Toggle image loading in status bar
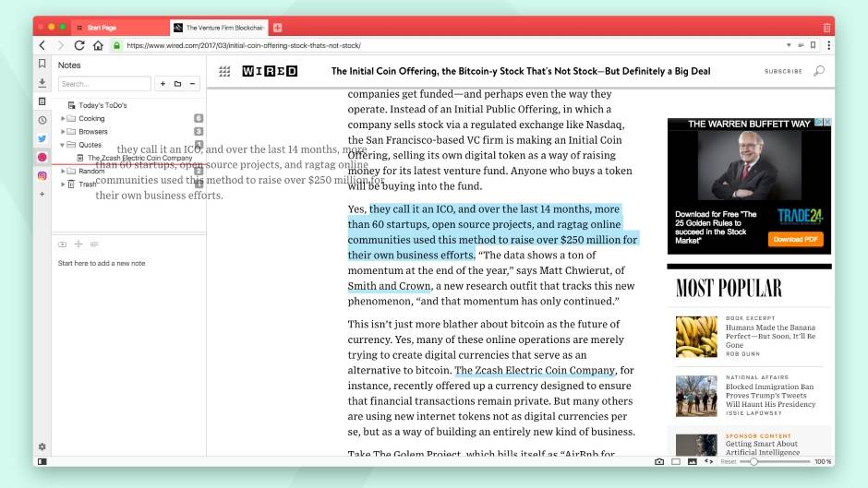 pyautogui.click(x=693, y=461)
